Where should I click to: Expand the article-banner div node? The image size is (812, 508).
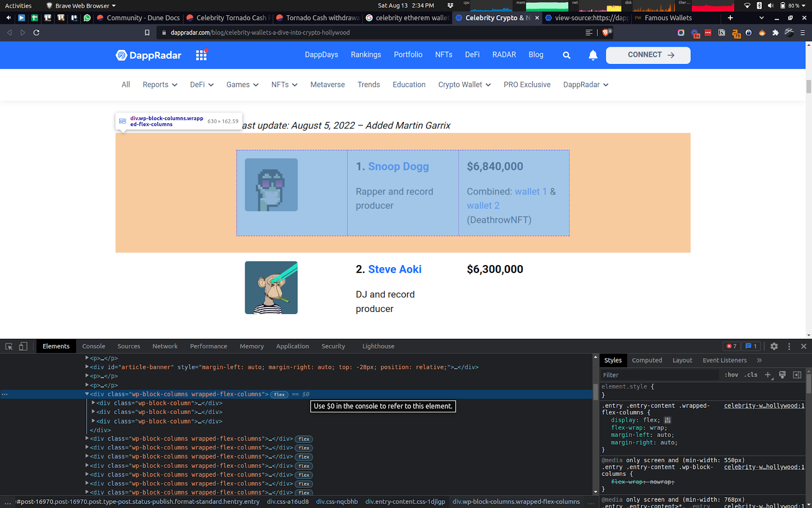[x=87, y=367]
